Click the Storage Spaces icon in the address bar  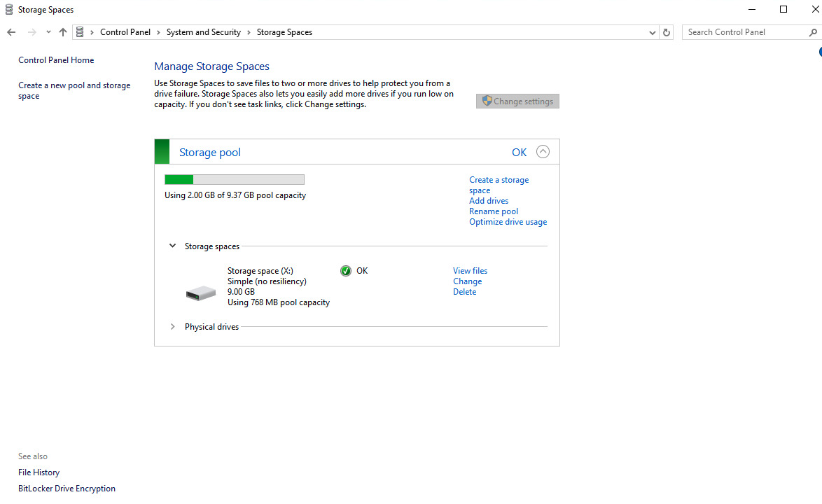(x=80, y=32)
